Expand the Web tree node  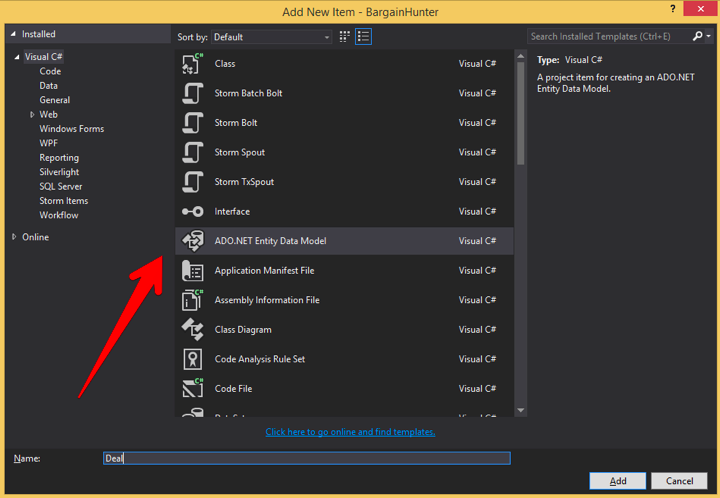point(32,115)
